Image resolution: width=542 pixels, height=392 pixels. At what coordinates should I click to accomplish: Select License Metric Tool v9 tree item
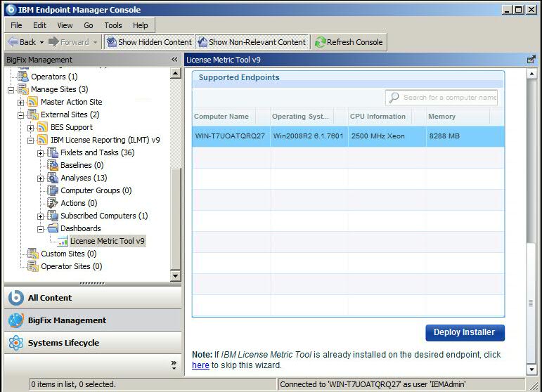pos(107,241)
